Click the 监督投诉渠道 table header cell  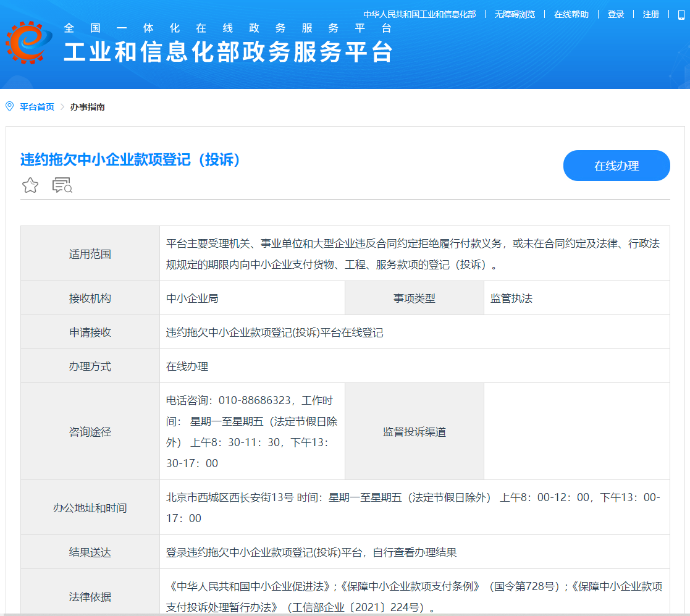point(414,432)
